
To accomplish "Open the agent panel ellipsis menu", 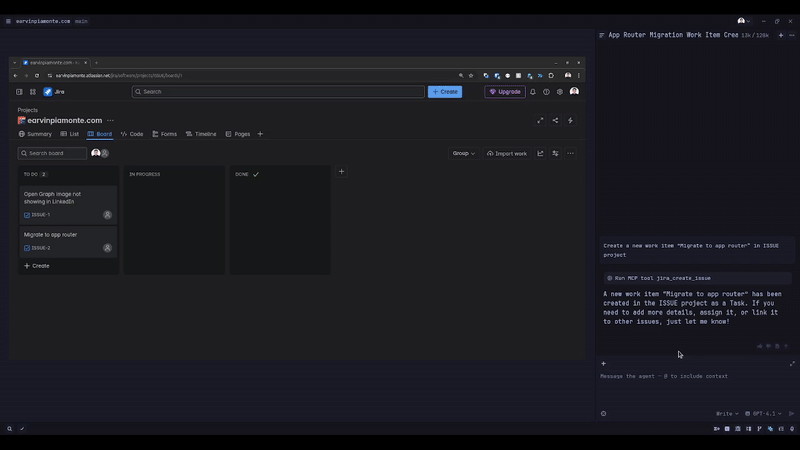I will [792, 35].
